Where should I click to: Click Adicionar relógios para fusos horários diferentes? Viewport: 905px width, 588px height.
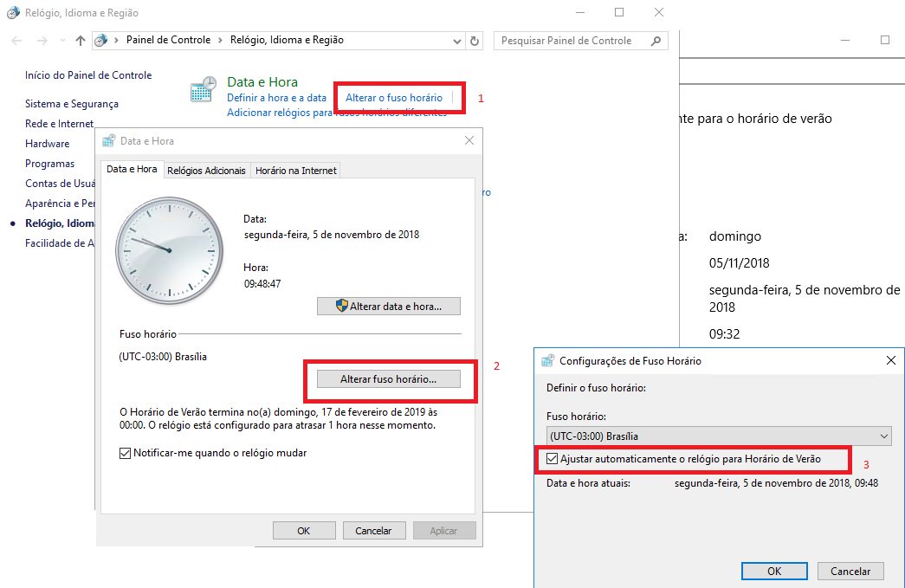(337, 113)
